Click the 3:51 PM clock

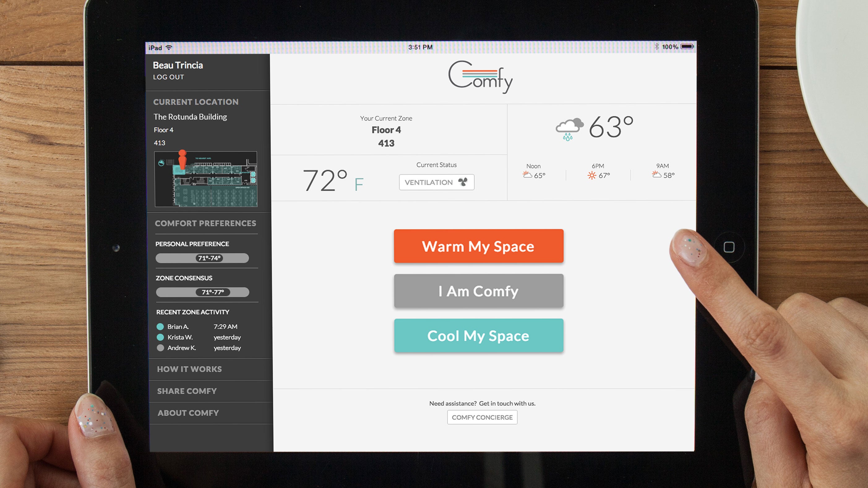click(x=420, y=47)
